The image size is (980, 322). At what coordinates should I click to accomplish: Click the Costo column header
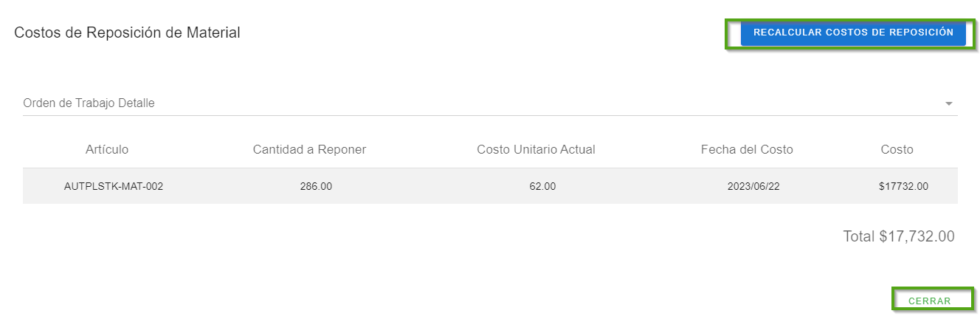(897, 149)
